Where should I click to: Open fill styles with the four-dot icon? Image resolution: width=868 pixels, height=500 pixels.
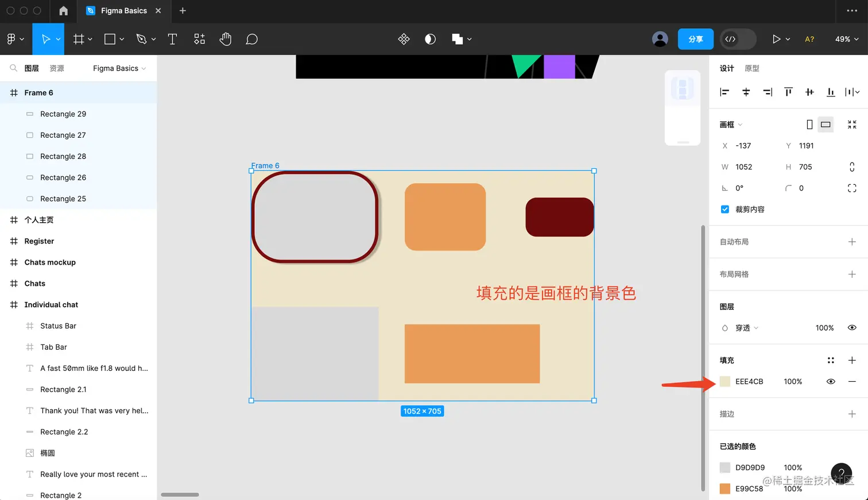coord(831,361)
